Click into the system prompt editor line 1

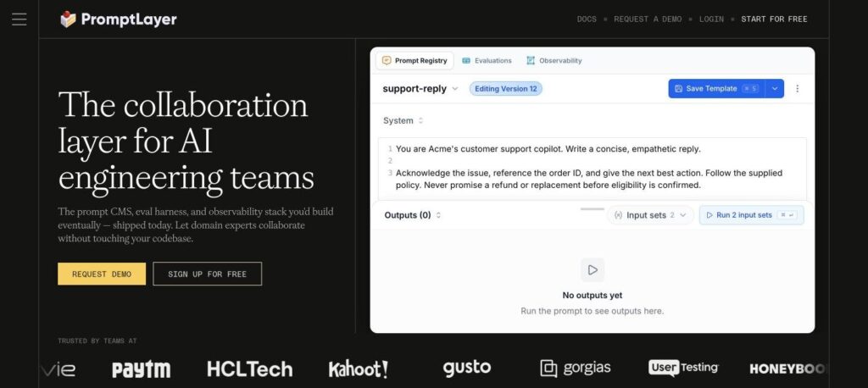(548, 149)
